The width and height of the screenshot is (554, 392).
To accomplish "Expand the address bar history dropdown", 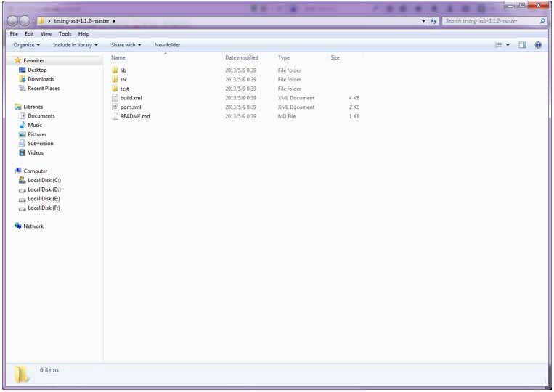I will 423,21.
